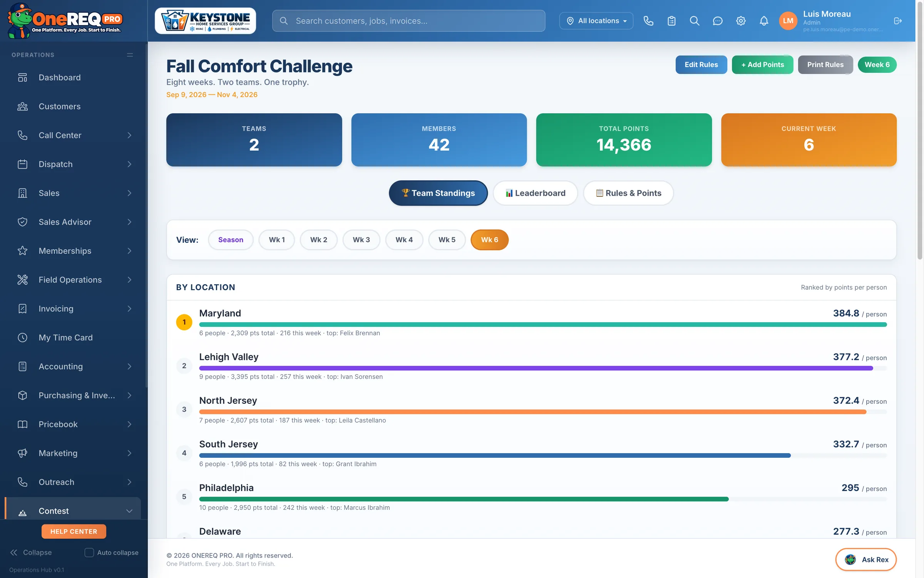Expand the Call Center menu chevron

click(129, 135)
